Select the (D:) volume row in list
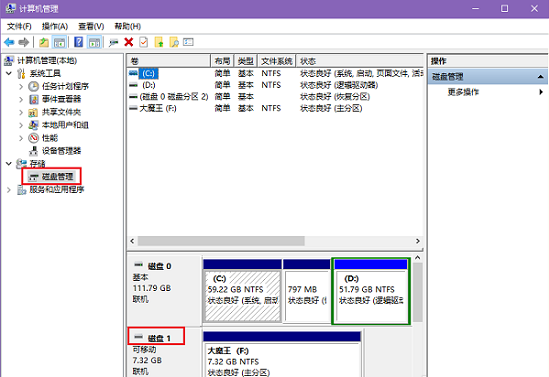The image size is (549, 377). (275, 85)
